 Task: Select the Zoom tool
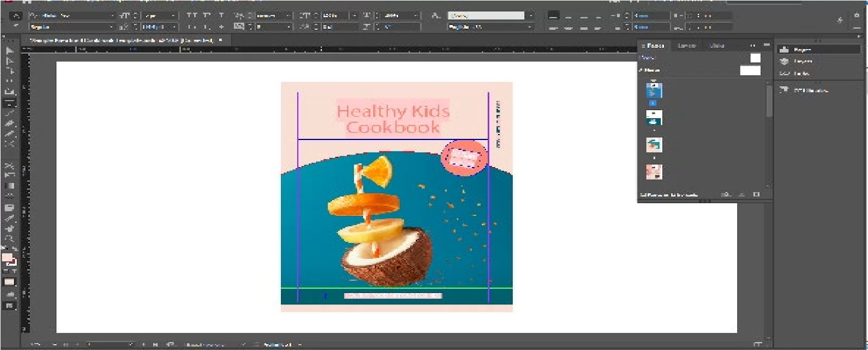tap(9, 239)
